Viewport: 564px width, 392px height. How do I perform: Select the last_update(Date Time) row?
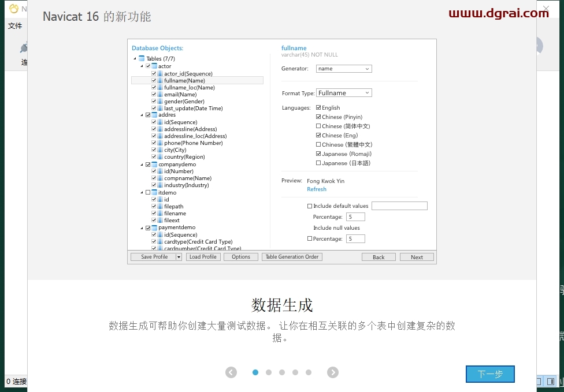[x=193, y=109]
